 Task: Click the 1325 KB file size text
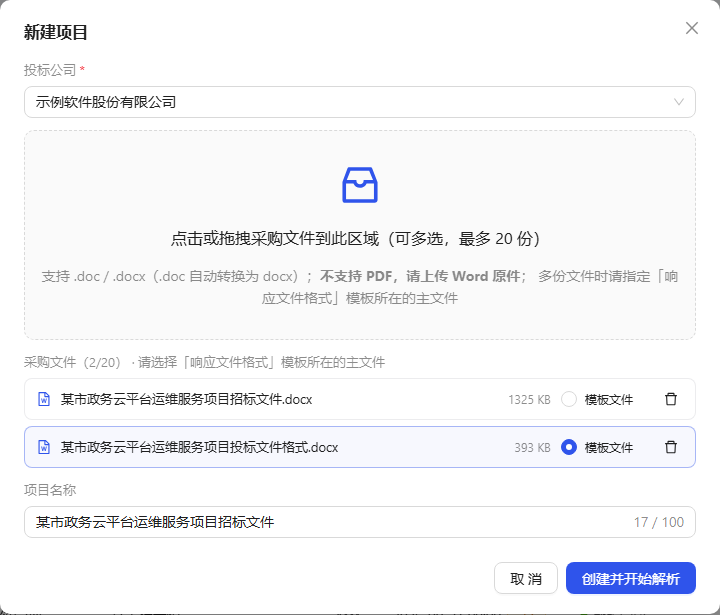coord(529,400)
